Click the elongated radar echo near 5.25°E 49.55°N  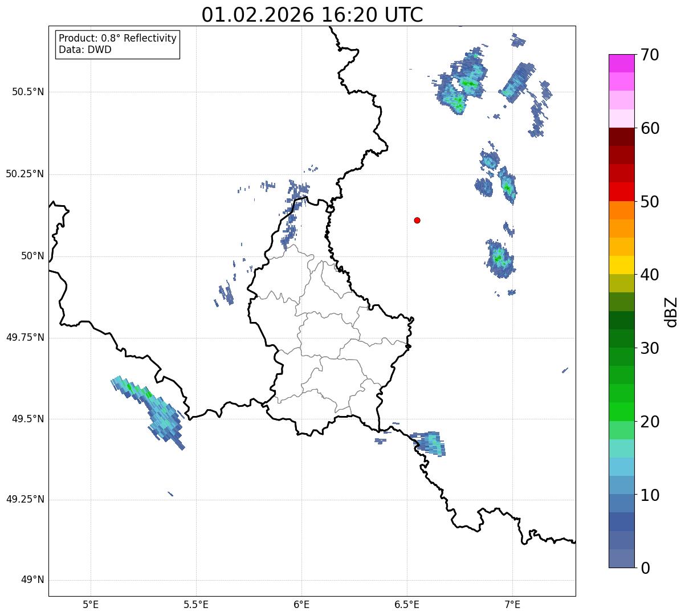pos(149,413)
